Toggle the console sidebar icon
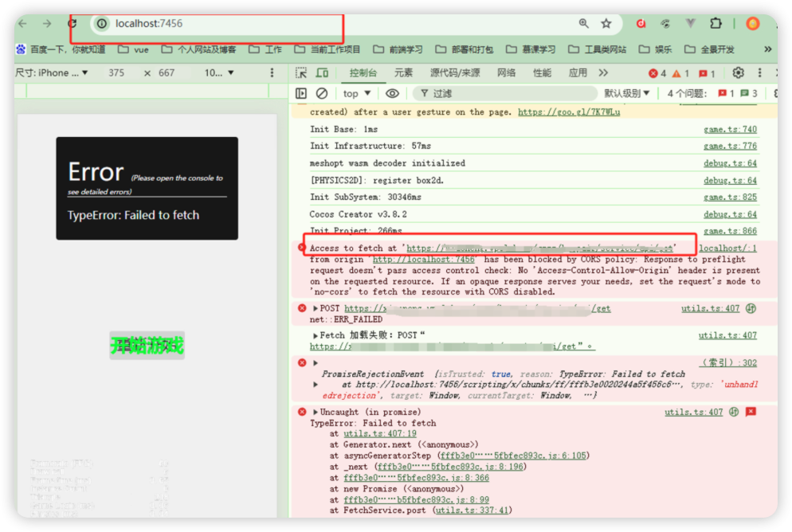Image resolution: width=792 pixels, height=532 pixels. point(301,93)
